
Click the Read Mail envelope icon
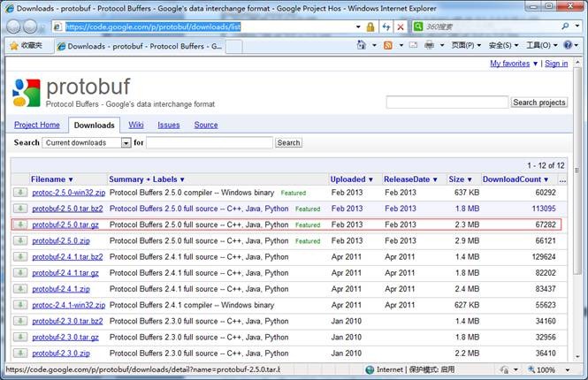[413, 45]
